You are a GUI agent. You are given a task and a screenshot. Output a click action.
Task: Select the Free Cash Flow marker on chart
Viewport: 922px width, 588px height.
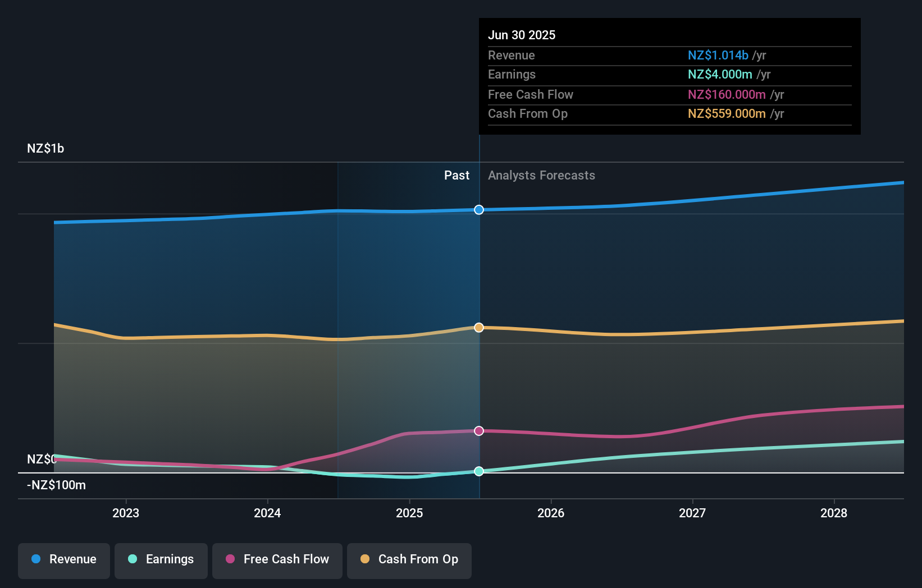click(x=478, y=430)
